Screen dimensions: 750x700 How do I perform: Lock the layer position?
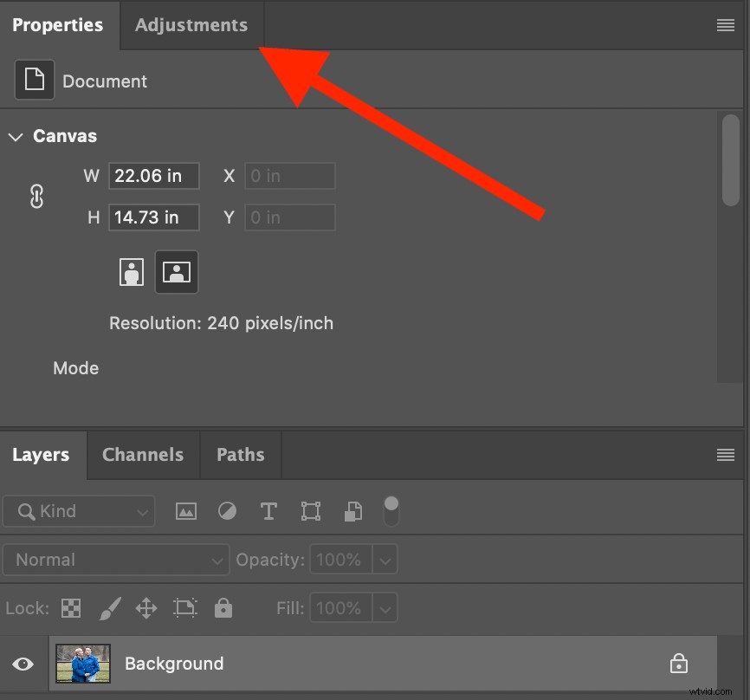[x=145, y=608]
